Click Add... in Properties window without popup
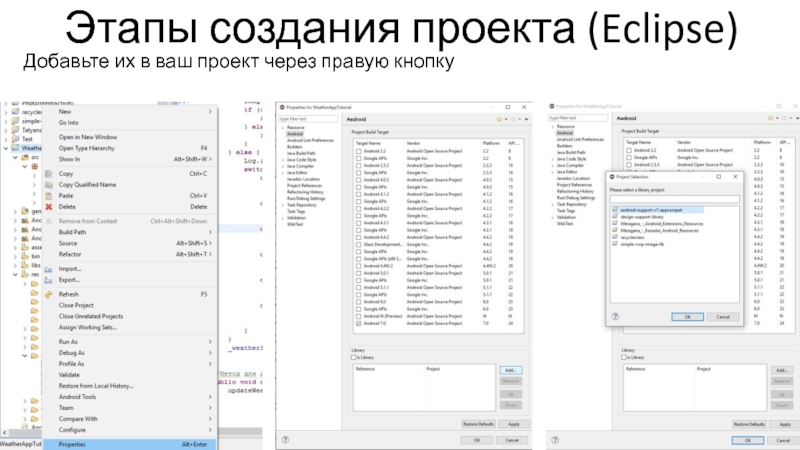The height and width of the screenshot is (450, 800). [x=511, y=370]
